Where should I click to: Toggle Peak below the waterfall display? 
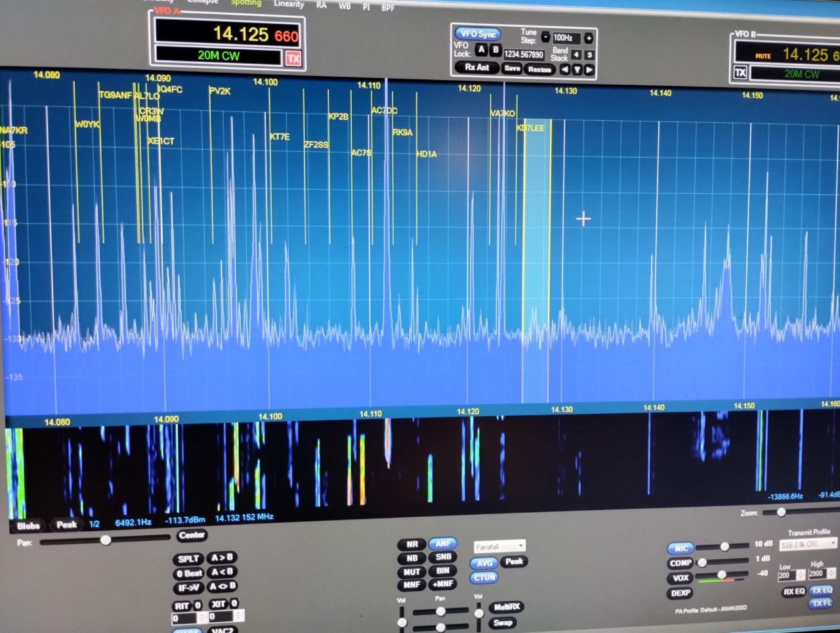[x=66, y=525]
